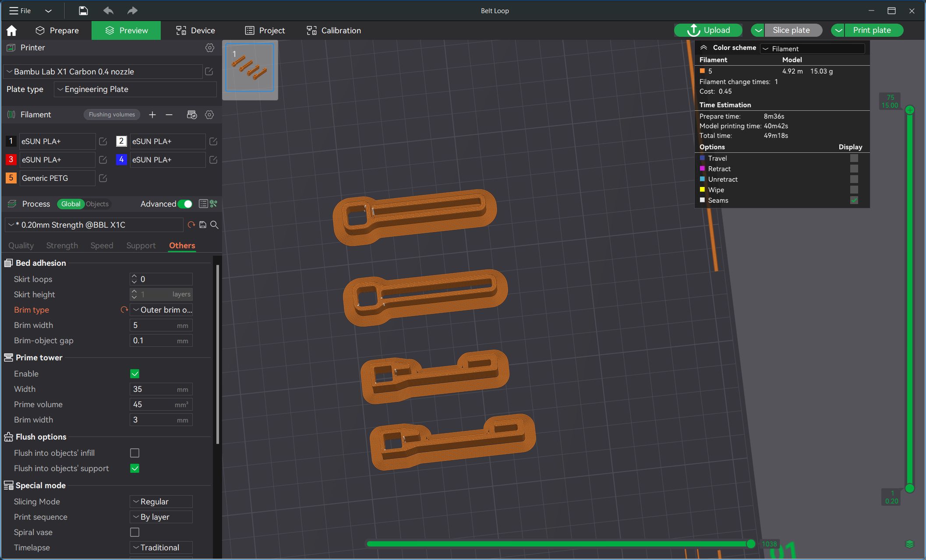The width and height of the screenshot is (926, 560).
Task: Remove a filament with minus icon
Action: tap(169, 115)
